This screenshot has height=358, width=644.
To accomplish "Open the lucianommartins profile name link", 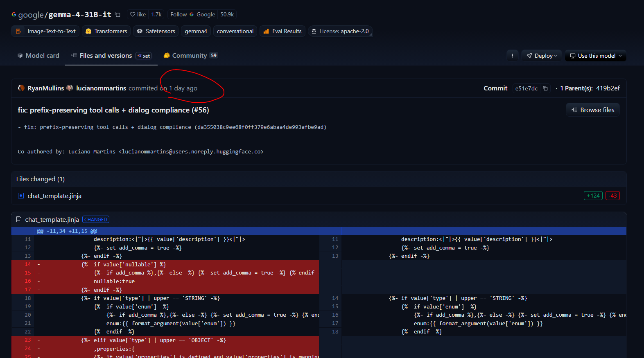I will coord(101,88).
